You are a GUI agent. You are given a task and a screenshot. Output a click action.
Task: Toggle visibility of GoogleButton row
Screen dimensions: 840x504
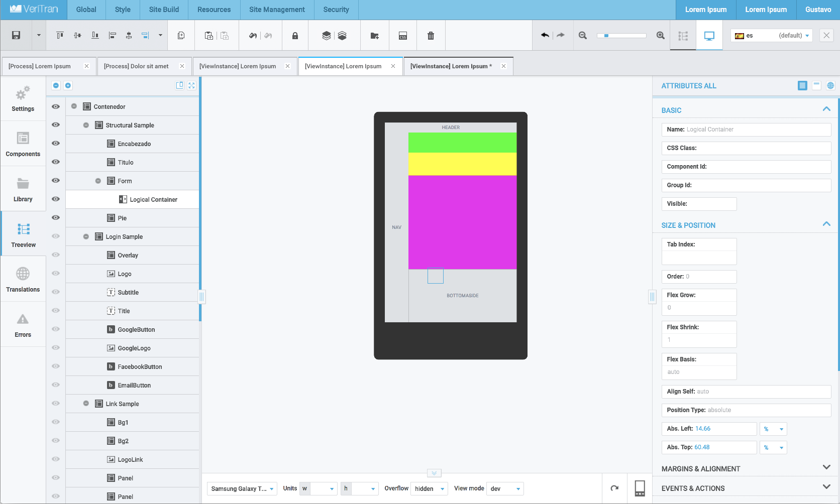[56, 329]
